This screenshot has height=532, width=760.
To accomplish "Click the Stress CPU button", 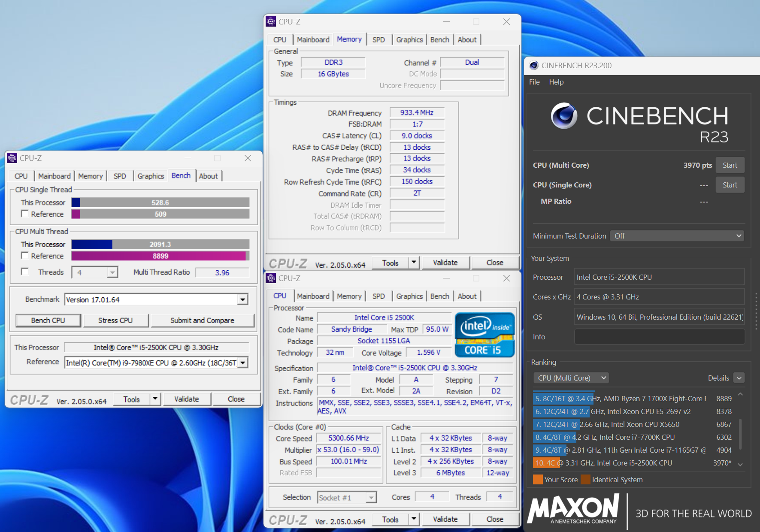I will point(115,320).
